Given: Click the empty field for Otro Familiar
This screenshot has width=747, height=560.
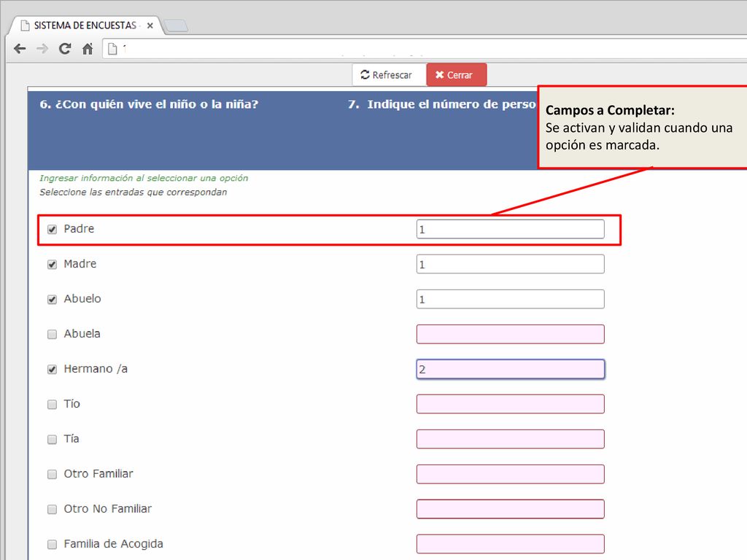Looking at the screenshot, I should point(510,474).
